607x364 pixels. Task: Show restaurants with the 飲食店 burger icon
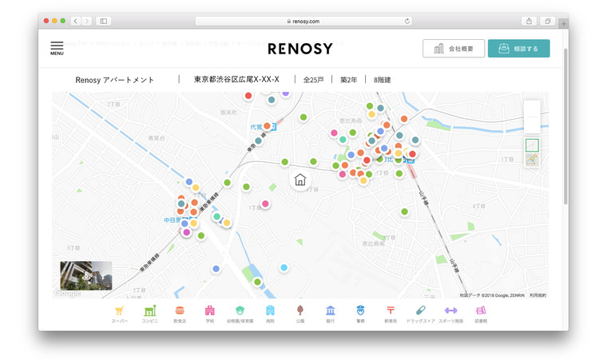[180, 311]
